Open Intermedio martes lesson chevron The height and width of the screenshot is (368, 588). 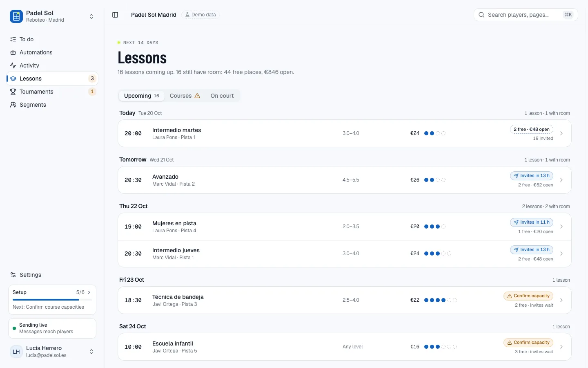(x=561, y=133)
